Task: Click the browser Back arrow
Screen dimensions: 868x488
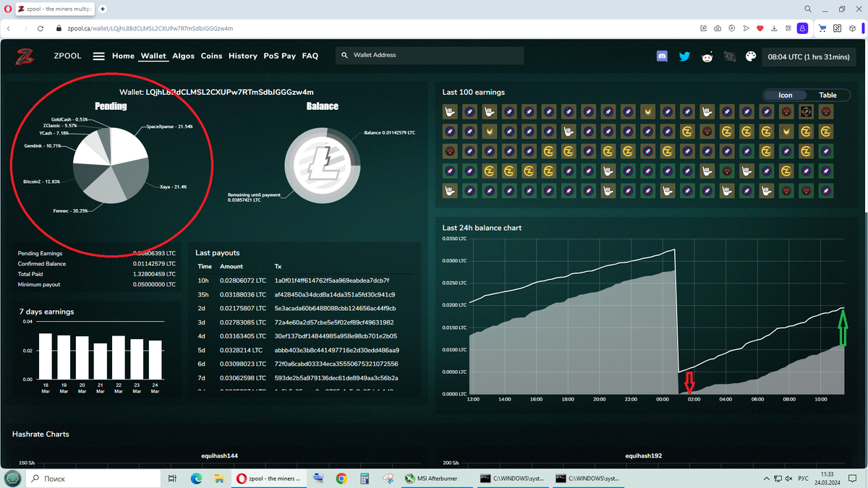Action: pos(7,29)
